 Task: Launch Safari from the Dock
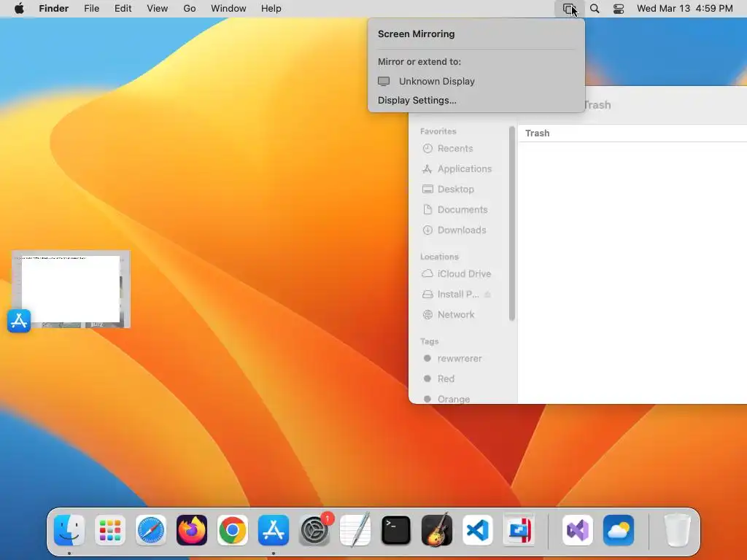click(x=151, y=531)
